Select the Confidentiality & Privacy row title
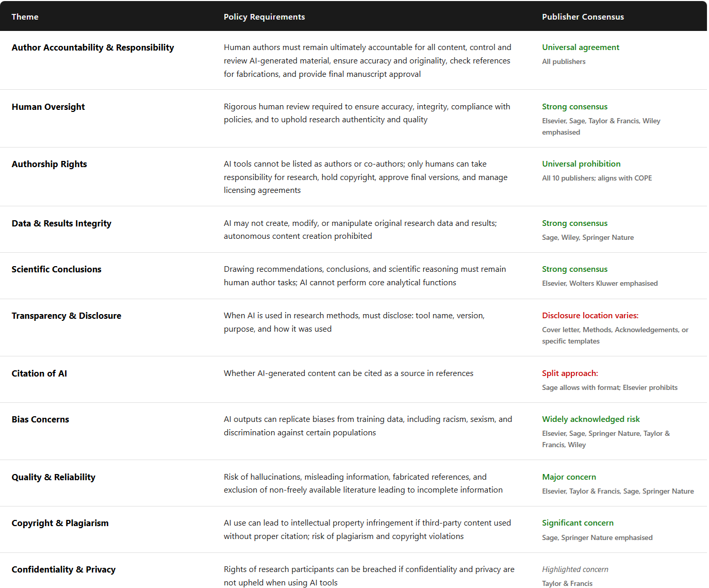Screen dimensions: 709x588 pos(63,569)
